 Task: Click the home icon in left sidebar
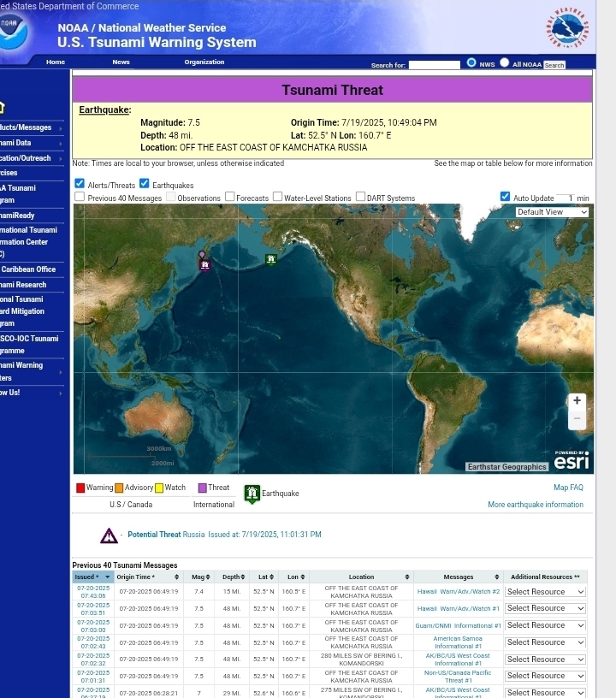click(3, 107)
